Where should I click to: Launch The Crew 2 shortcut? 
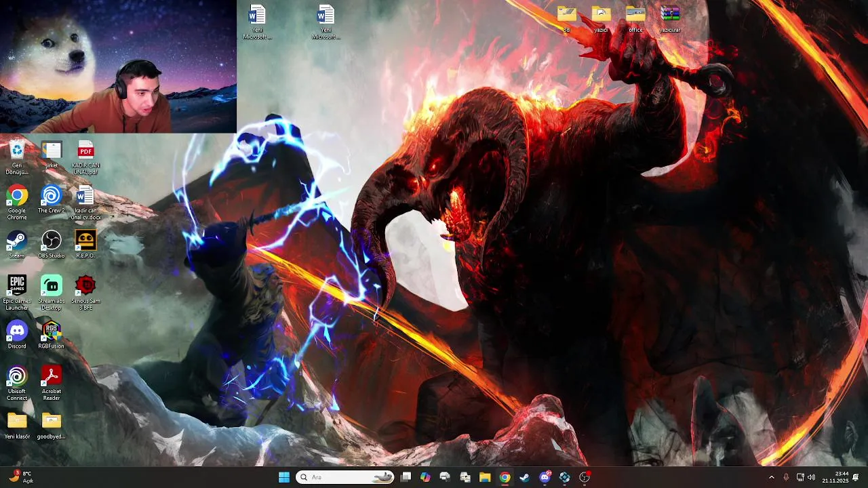coord(52,201)
